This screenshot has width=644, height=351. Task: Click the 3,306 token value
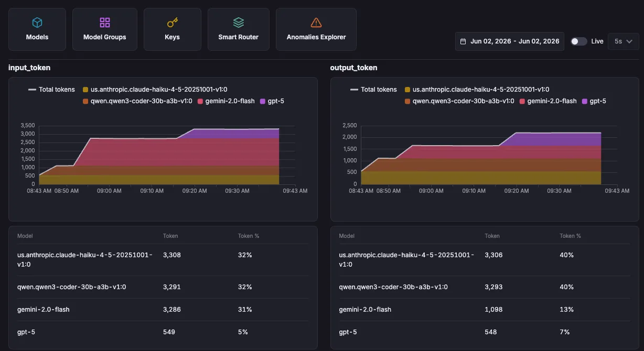494,255
